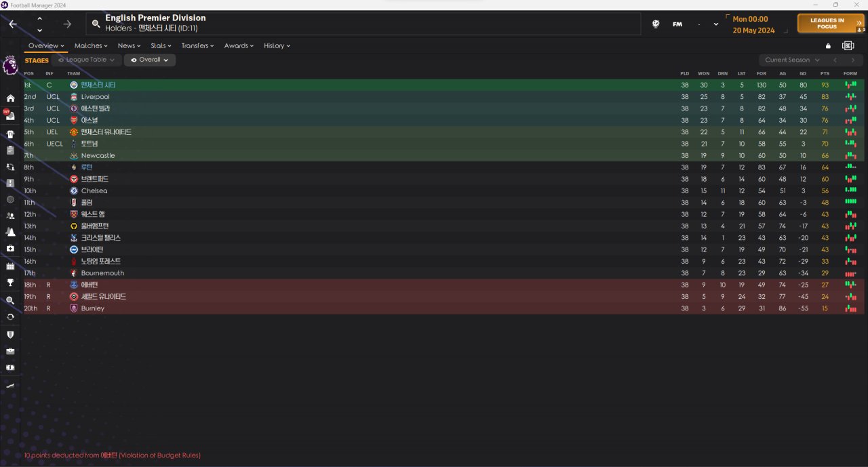The height and width of the screenshot is (467, 868).
Task: Open the Chelsea team link
Action: pos(94,191)
